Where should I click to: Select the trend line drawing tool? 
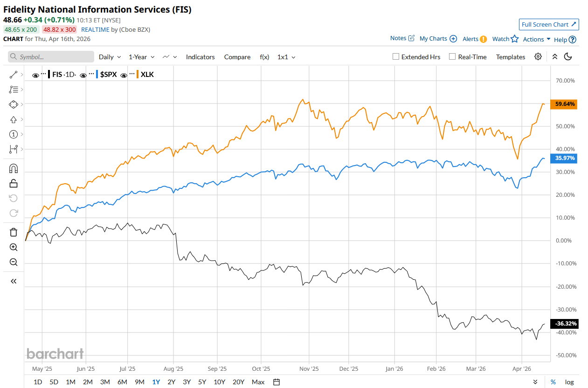tap(13, 74)
